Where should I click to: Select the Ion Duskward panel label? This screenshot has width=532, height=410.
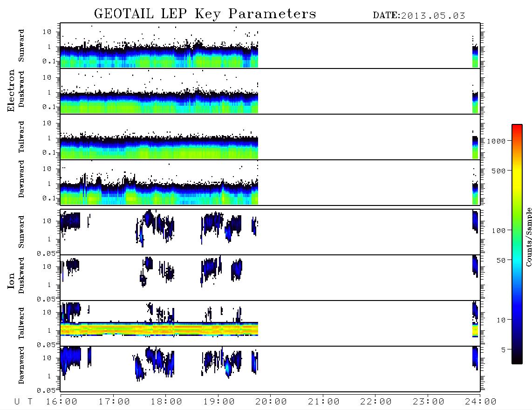click(21, 276)
